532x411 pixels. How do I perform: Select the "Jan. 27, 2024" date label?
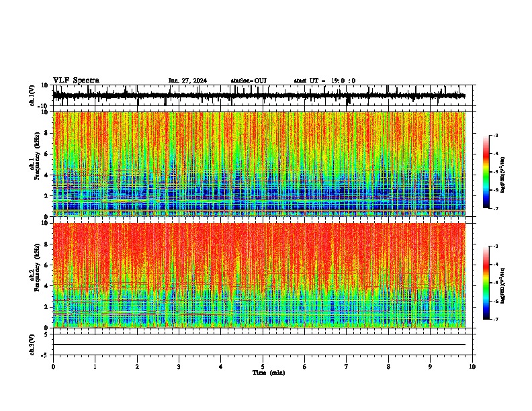click(187, 81)
